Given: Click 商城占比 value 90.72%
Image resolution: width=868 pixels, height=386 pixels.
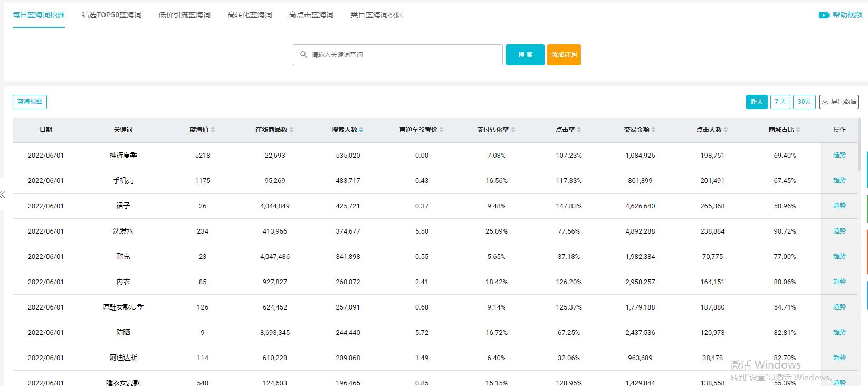Looking at the screenshot, I should coord(785,231).
